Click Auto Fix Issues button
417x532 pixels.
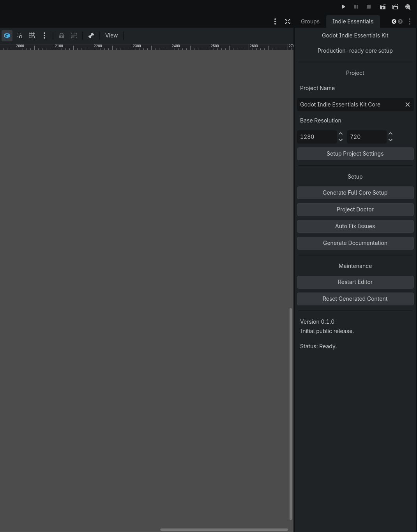pos(355,226)
